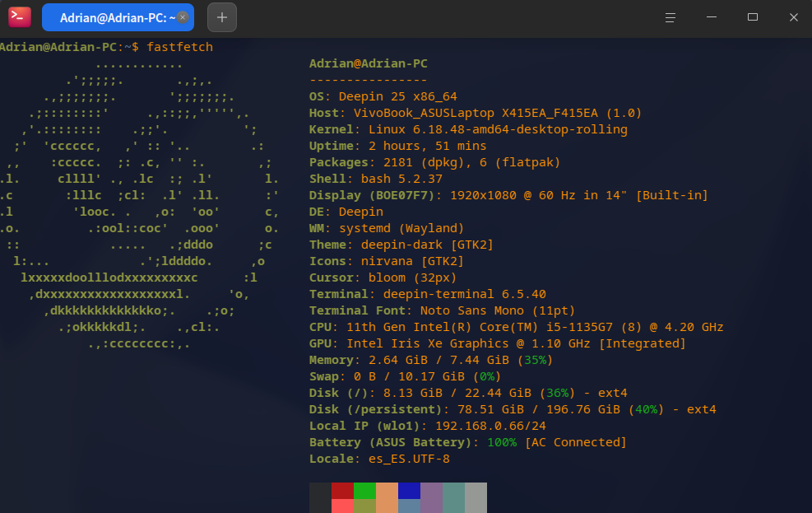Click the light red swatch in the bottom palette row
812x513 pixels.
[342, 506]
